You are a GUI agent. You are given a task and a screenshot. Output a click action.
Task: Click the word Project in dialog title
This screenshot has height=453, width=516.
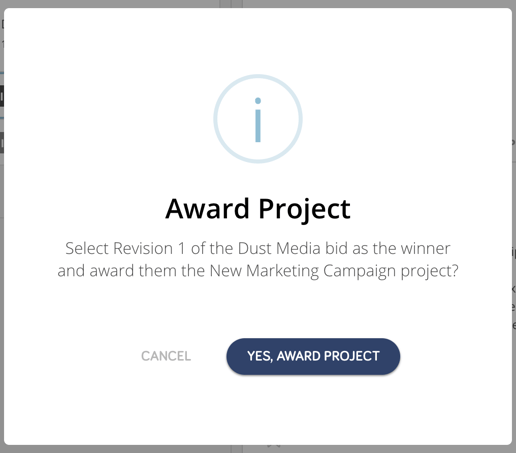pos(304,209)
